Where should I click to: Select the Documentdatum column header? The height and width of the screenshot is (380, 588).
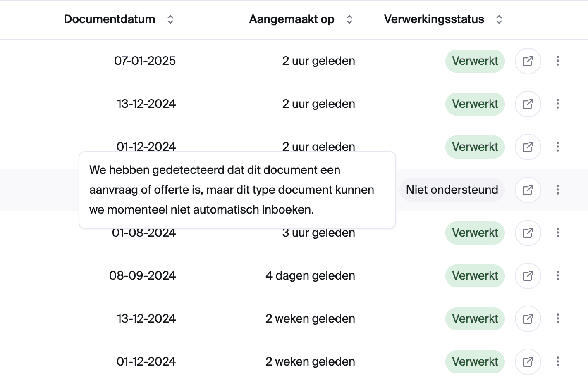point(109,19)
